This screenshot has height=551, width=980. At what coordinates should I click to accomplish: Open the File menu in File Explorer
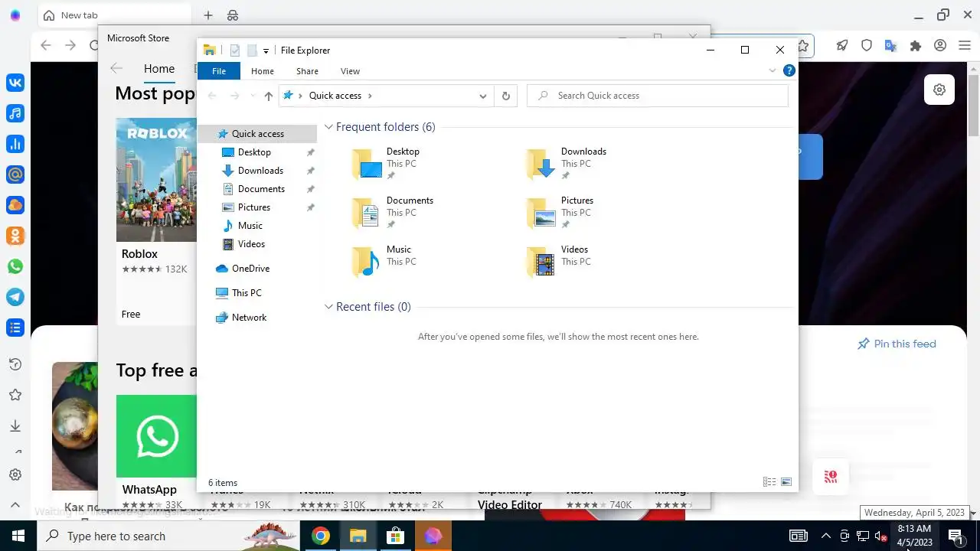(x=219, y=71)
